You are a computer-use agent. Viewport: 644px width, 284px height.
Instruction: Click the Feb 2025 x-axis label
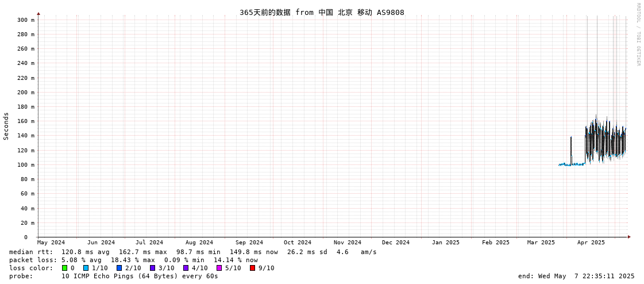pos(496,243)
